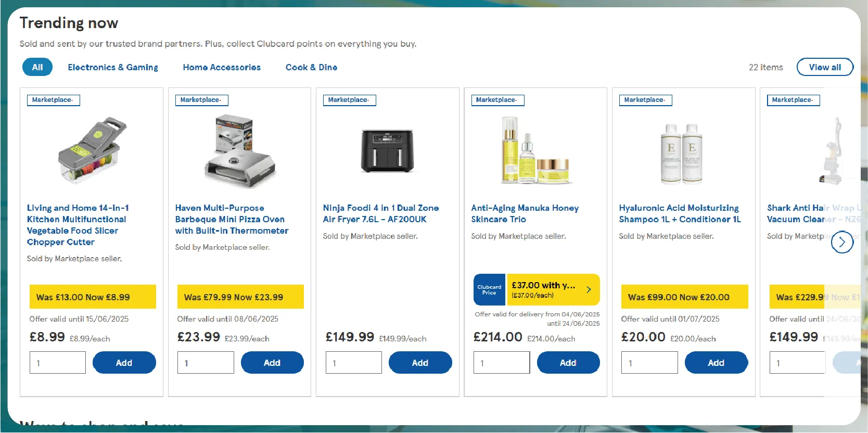Open Haven Multi-Purpose Barbeque Pizza Oven link
The height and width of the screenshot is (433, 868).
[232, 219]
